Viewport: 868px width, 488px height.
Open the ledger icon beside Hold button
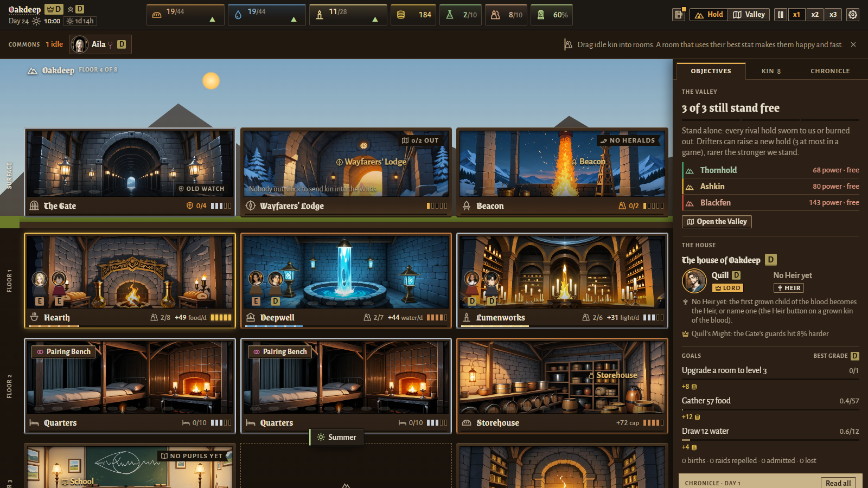click(679, 15)
